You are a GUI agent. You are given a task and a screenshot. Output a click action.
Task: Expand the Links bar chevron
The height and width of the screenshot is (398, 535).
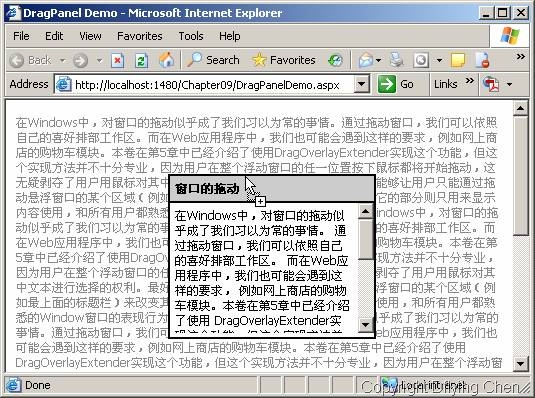point(470,81)
